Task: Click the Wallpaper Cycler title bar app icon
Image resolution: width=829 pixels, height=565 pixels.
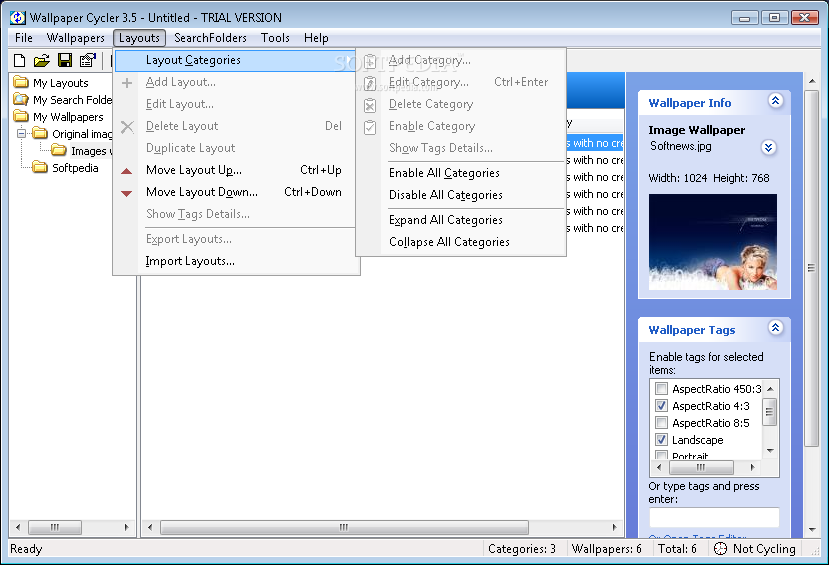Action: click(x=17, y=17)
